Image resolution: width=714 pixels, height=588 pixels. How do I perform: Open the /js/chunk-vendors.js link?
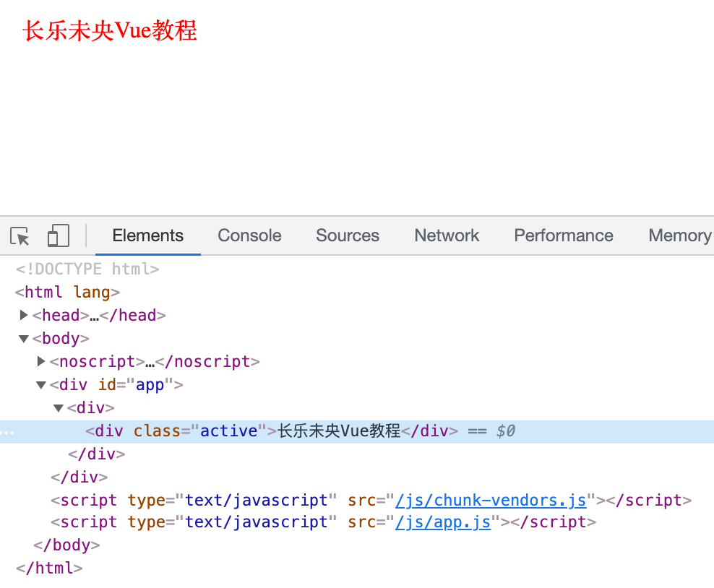coord(491,500)
